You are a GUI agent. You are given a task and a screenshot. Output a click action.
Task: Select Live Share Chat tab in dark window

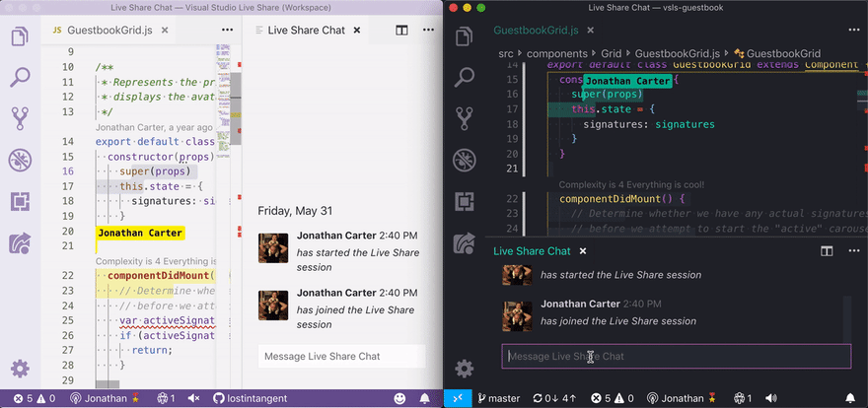pyautogui.click(x=532, y=251)
